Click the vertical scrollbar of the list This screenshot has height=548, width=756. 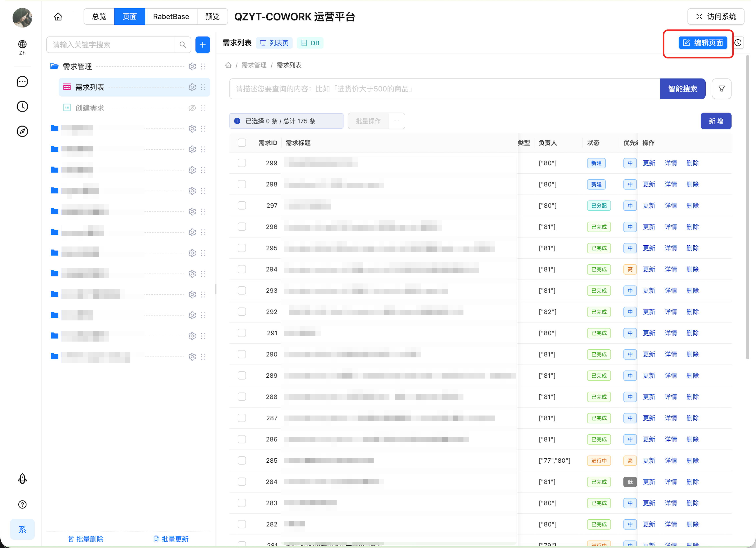click(748, 207)
